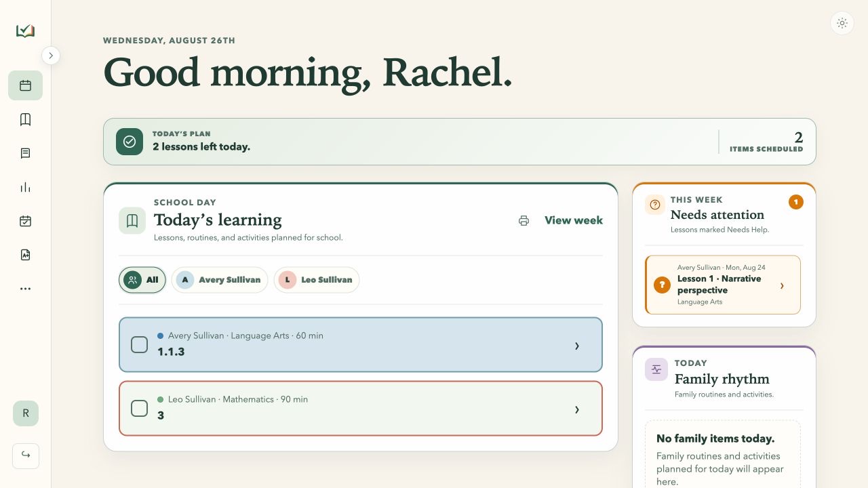868x488 pixels.
Task: Click the orange badge showing 1 in Needs attention
Action: [796, 202]
